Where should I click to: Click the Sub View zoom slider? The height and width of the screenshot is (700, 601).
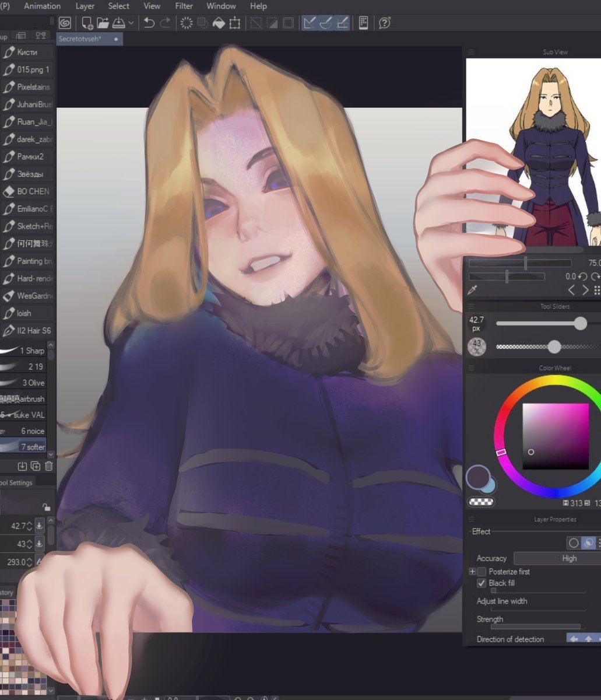pos(520,264)
